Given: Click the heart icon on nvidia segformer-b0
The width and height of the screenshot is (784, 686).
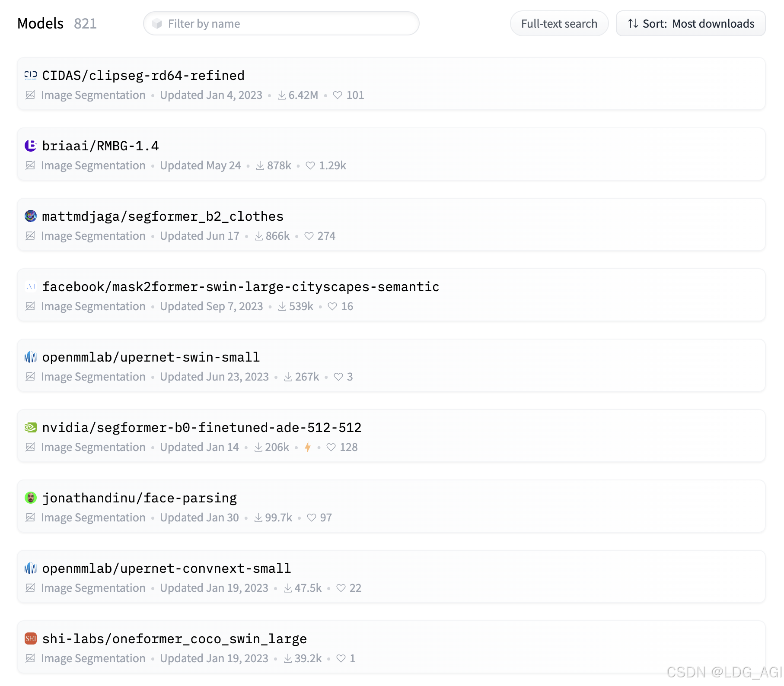Looking at the screenshot, I should (x=331, y=447).
